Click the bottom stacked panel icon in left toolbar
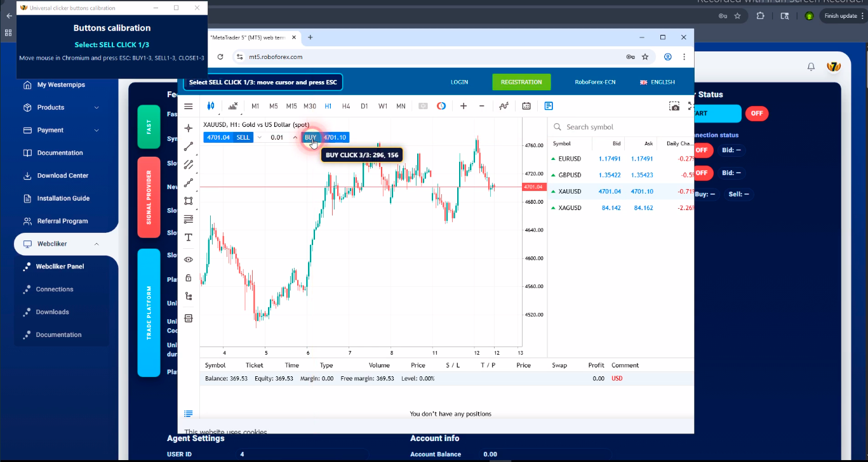 (189, 318)
